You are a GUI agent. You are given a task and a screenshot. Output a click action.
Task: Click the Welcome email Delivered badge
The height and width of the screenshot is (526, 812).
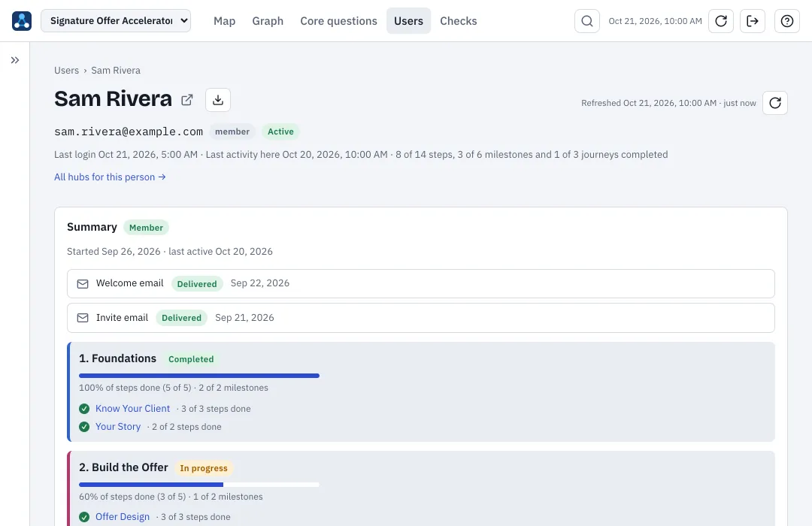click(197, 284)
